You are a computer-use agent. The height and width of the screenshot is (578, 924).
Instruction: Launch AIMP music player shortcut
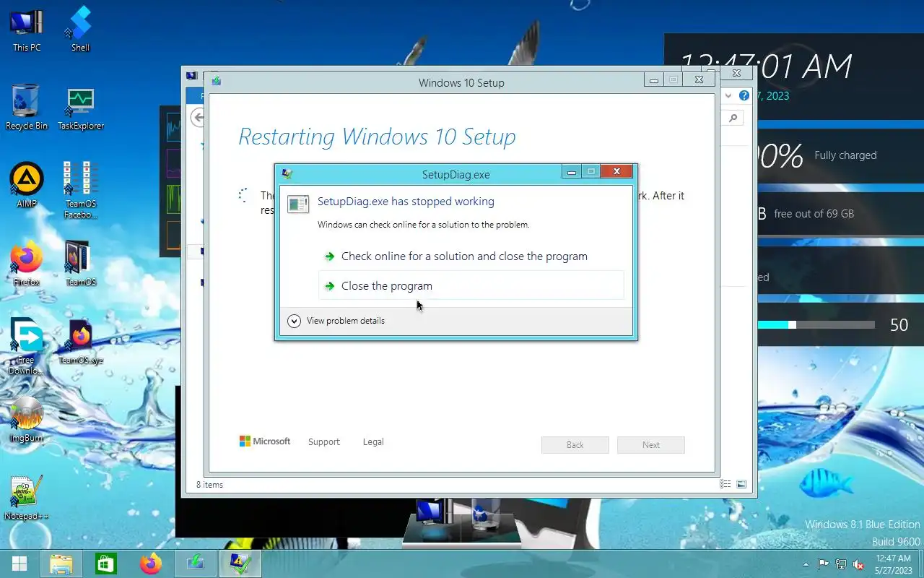point(27,185)
